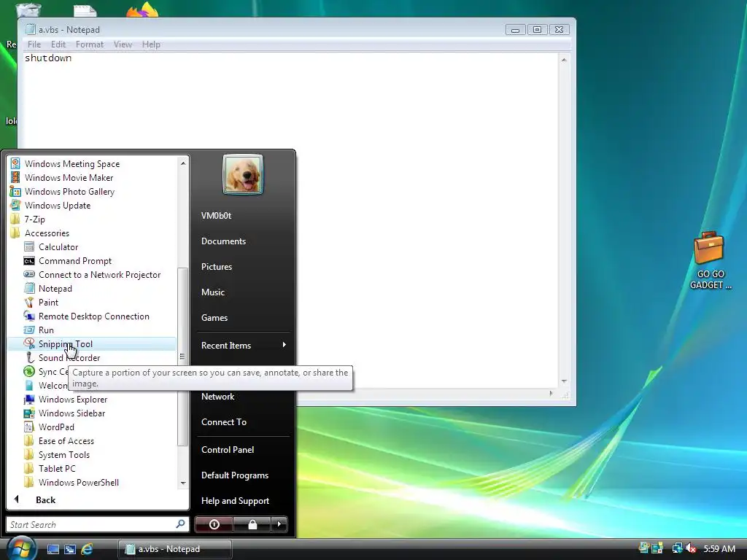The image size is (747, 560).
Task: Open Notepad's View menu
Action: point(123,44)
